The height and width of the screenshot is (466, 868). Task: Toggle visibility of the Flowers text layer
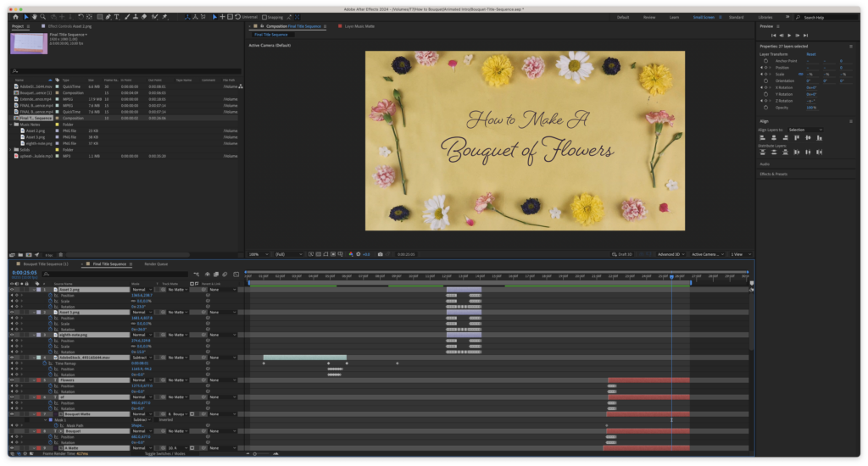(x=11, y=380)
